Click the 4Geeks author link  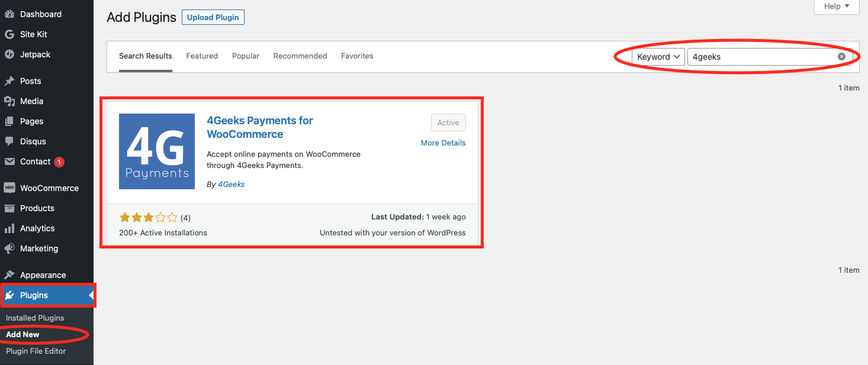tap(231, 185)
